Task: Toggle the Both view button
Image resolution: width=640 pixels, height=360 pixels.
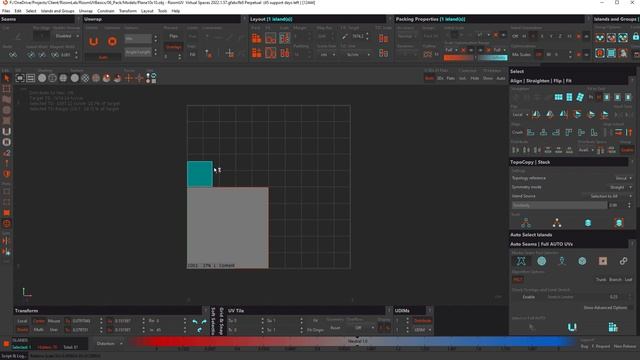Action: tap(429, 78)
